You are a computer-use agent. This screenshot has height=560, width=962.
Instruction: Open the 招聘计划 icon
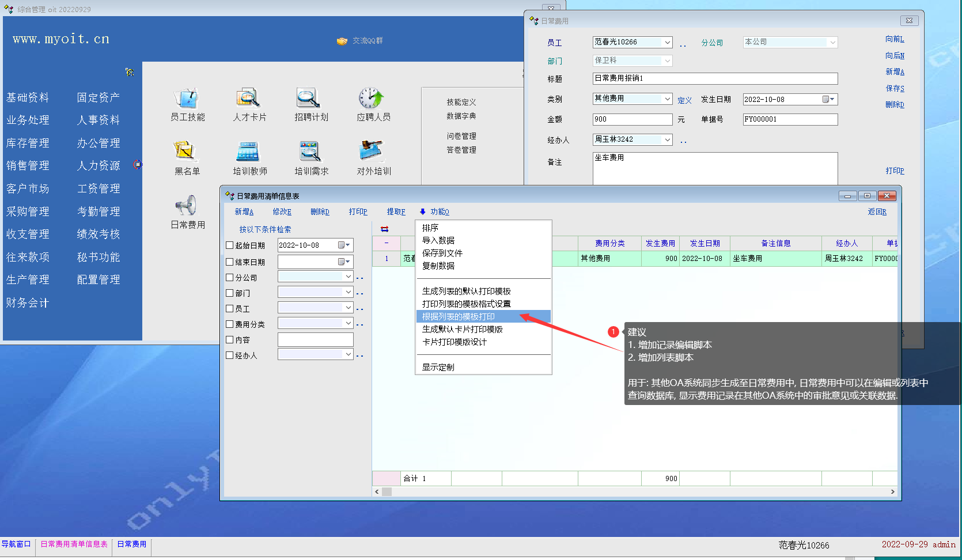[310, 99]
